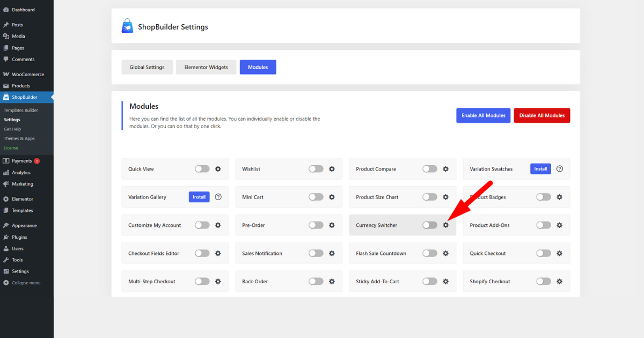Open settings gear for Wishlist module
The width and height of the screenshot is (644, 338).
(x=332, y=169)
